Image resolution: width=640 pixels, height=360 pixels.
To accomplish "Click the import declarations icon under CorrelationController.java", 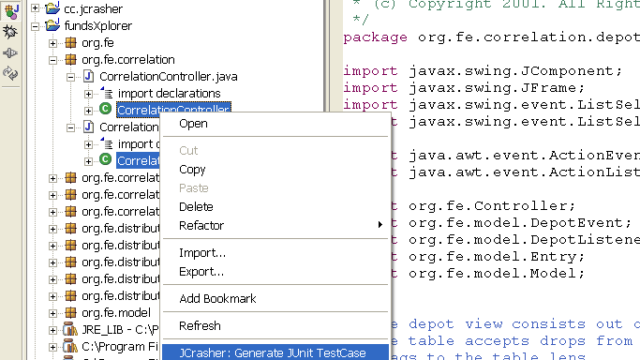I will coord(106,93).
